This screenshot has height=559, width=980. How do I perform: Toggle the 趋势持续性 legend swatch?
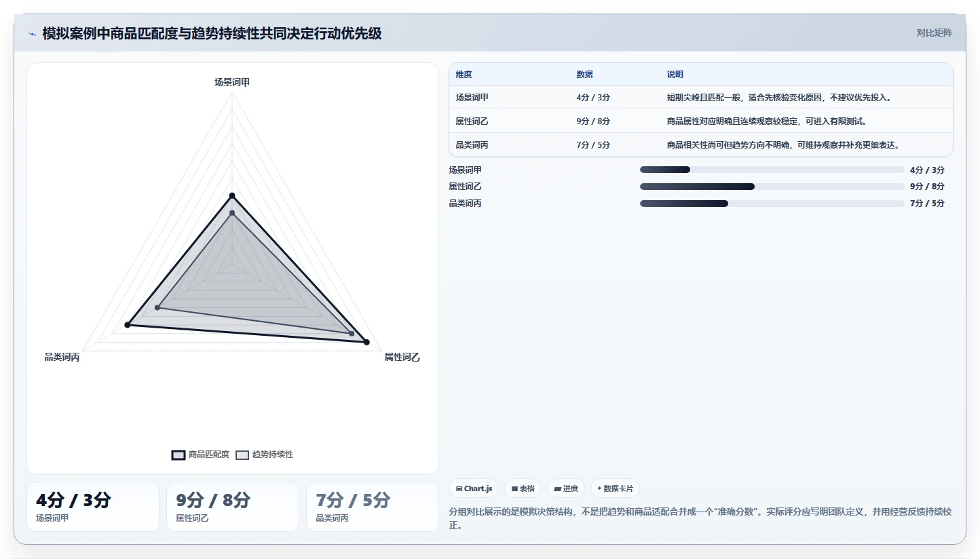coord(242,455)
